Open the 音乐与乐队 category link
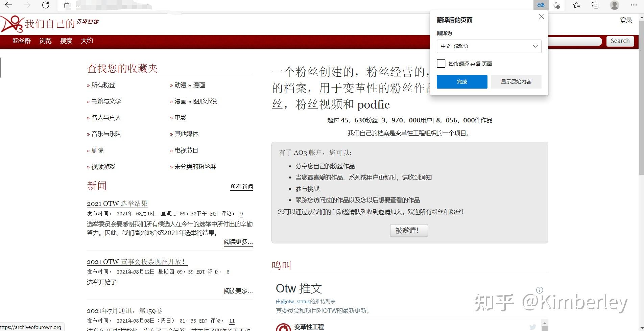The image size is (644, 331). pyautogui.click(x=106, y=134)
